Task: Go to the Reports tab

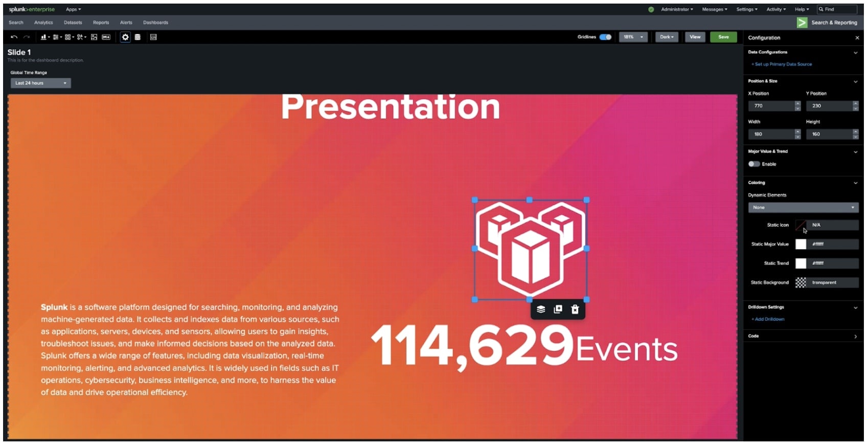Action: 101,23
